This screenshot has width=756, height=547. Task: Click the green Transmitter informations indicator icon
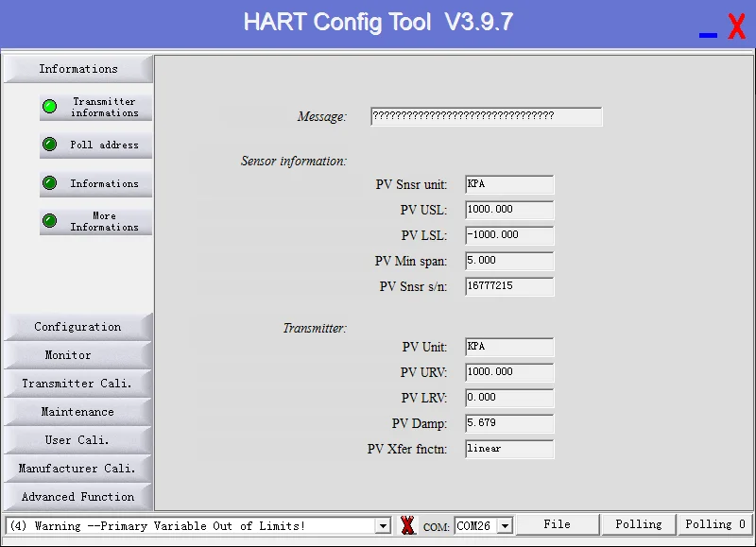point(49,107)
